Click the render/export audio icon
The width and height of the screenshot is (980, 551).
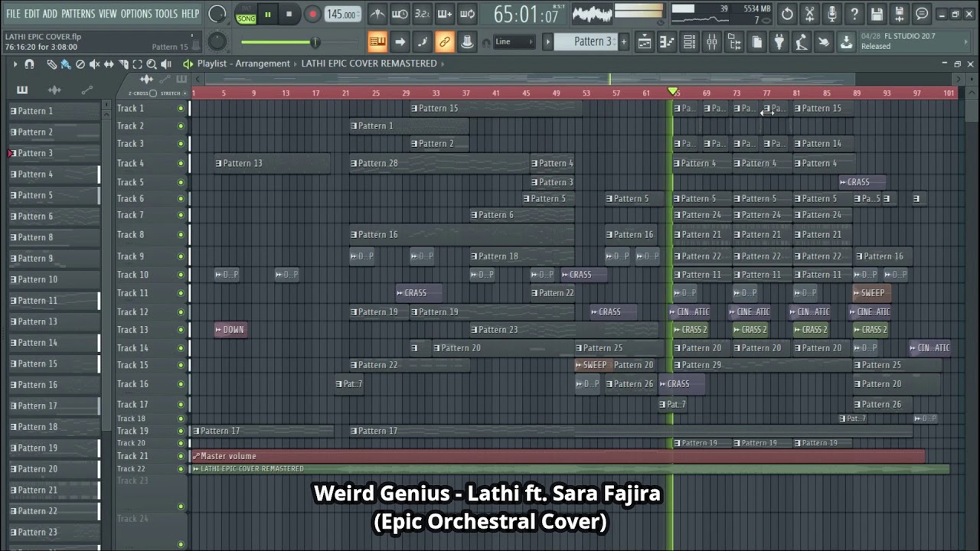(900, 14)
